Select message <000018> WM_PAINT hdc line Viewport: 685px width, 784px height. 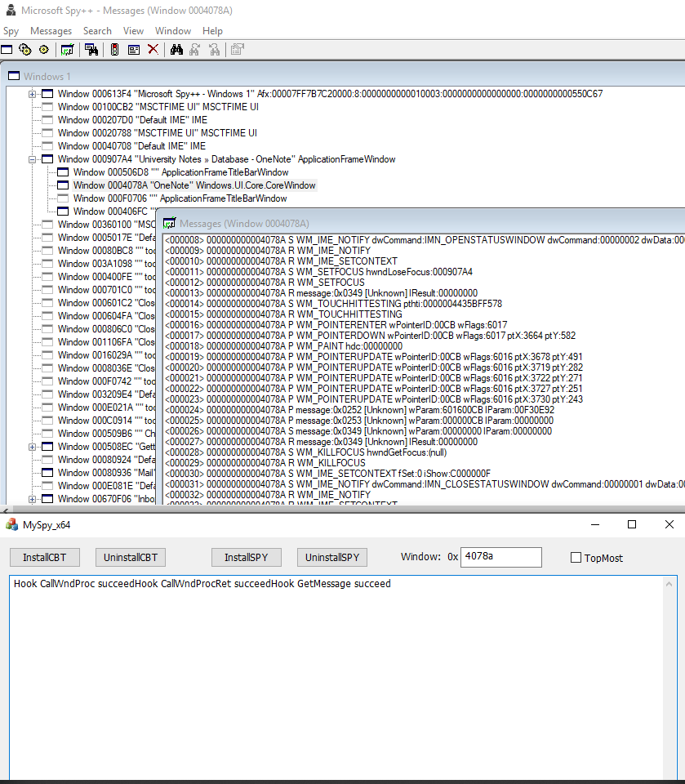(283, 346)
